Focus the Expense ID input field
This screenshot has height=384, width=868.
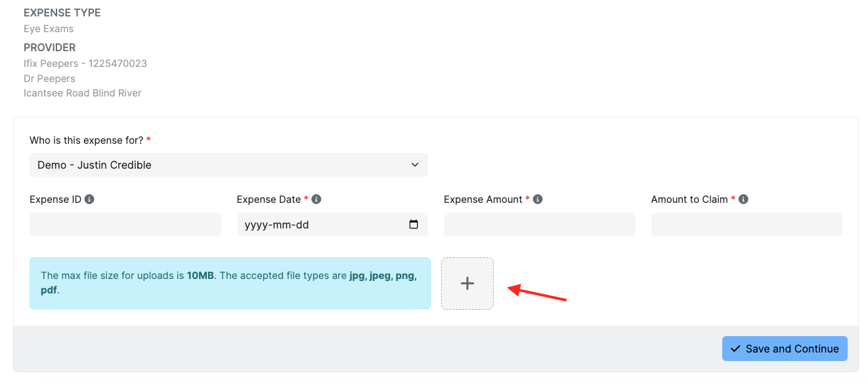click(x=125, y=224)
